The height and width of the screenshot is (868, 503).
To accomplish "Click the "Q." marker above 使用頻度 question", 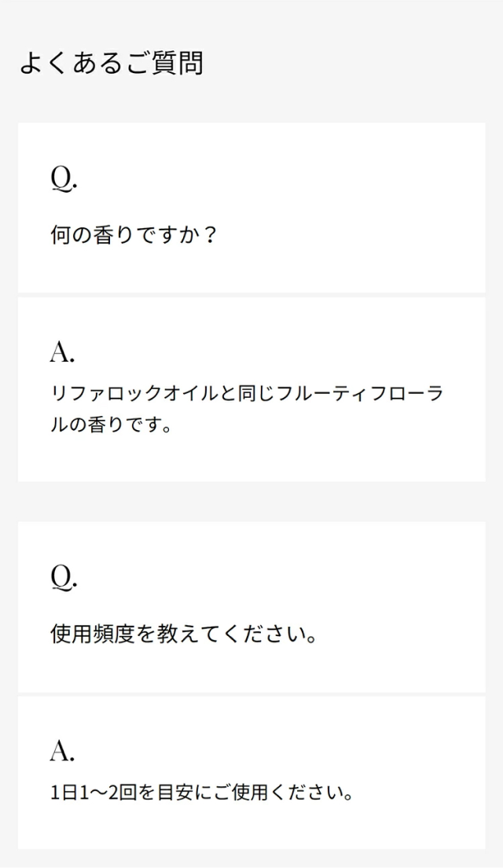I will [x=64, y=578].
